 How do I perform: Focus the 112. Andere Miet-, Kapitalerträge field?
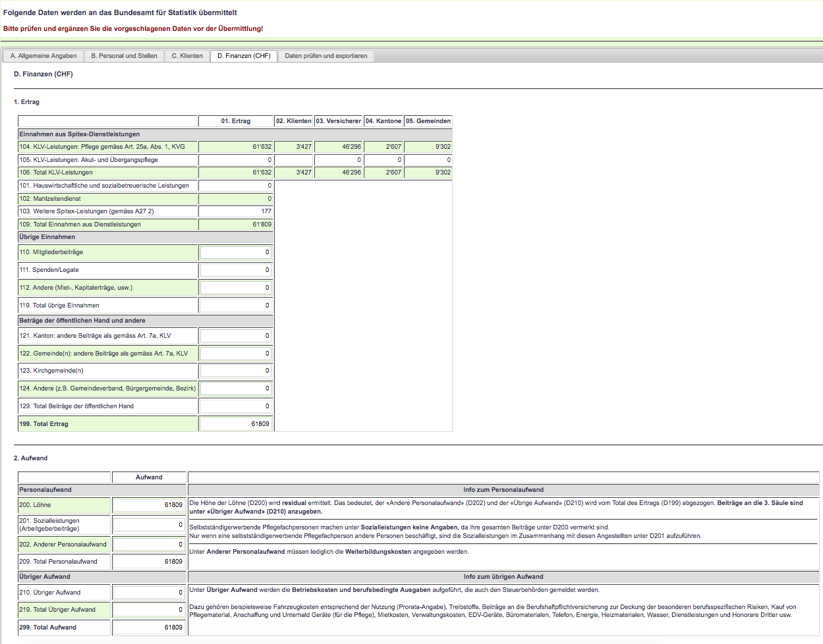[236, 288]
